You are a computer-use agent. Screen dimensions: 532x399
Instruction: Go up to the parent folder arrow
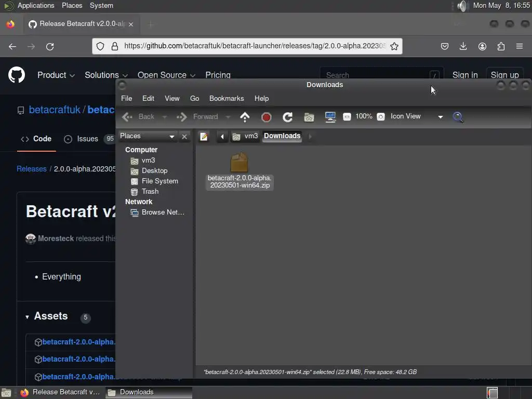coord(245,117)
